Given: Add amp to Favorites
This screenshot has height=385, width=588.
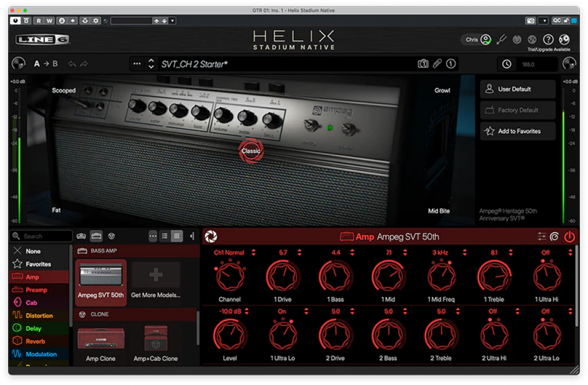Looking at the screenshot, I should click(518, 131).
